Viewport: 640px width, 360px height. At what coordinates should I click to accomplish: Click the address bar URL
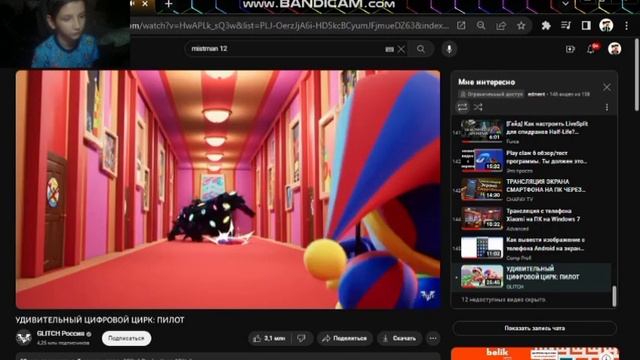290,26
